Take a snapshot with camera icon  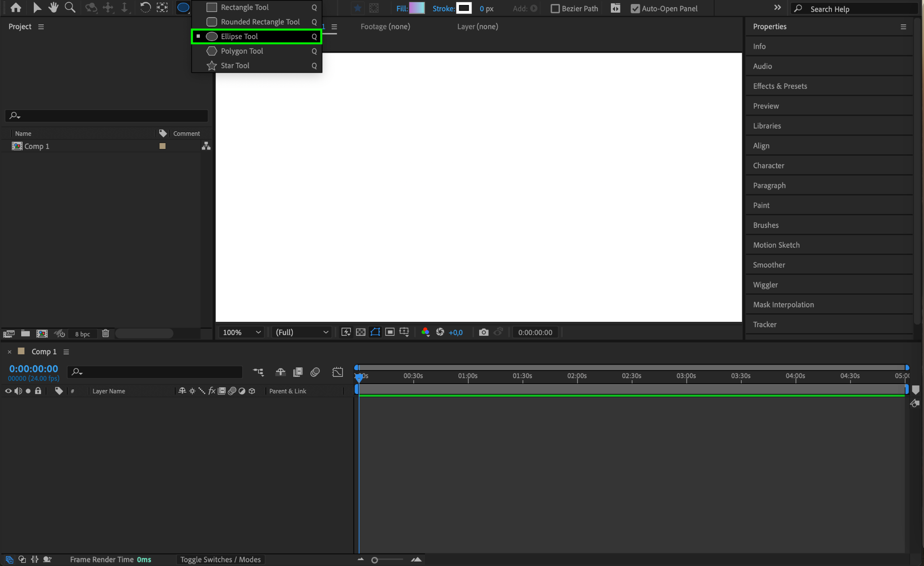tap(483, 332)
